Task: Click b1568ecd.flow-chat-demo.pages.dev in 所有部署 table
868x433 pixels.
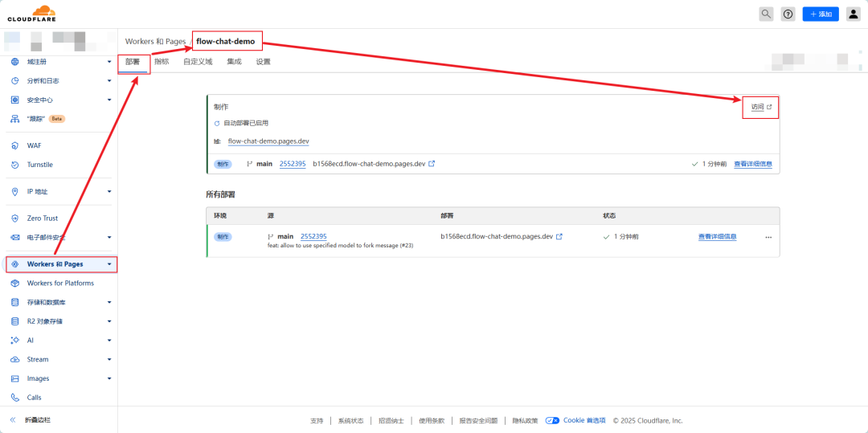Action: coord(497,237)
